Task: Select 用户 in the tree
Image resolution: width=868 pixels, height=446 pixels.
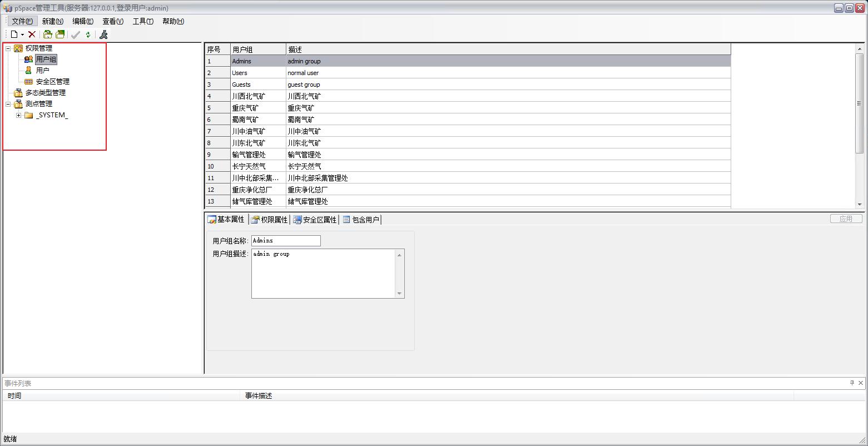Action: pyautogui.click(x=42, y=71)
